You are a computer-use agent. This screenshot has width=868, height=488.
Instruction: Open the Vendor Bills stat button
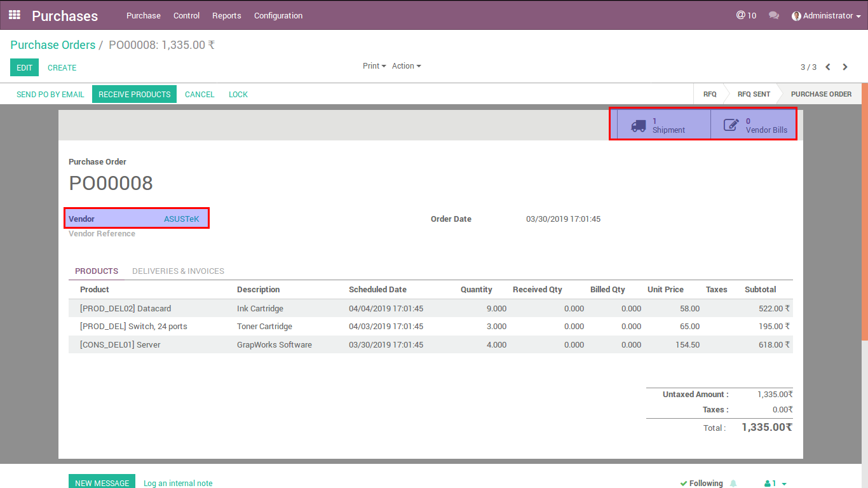pos(754,125)
